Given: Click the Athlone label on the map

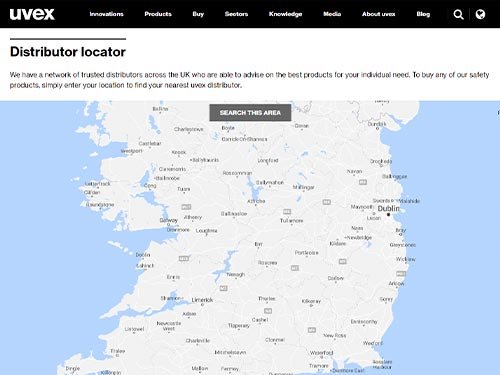Looking at the screenshot, I should tap(256, 201).
